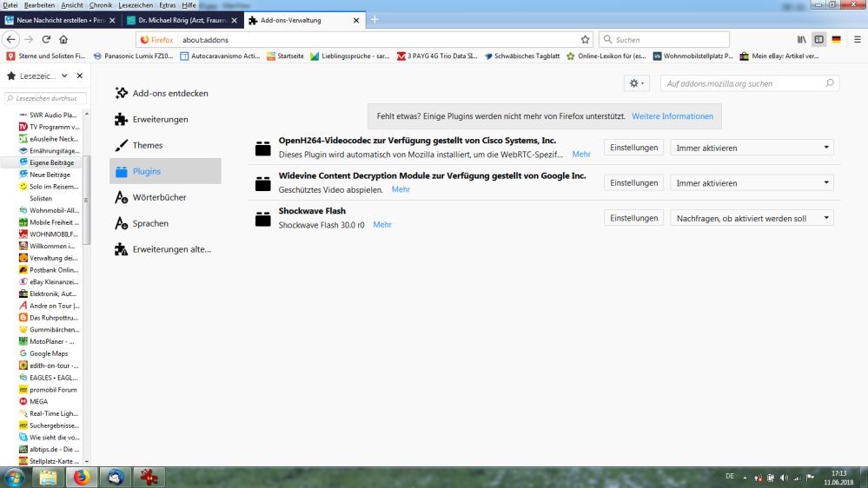Click the Suchen search box

664,40
